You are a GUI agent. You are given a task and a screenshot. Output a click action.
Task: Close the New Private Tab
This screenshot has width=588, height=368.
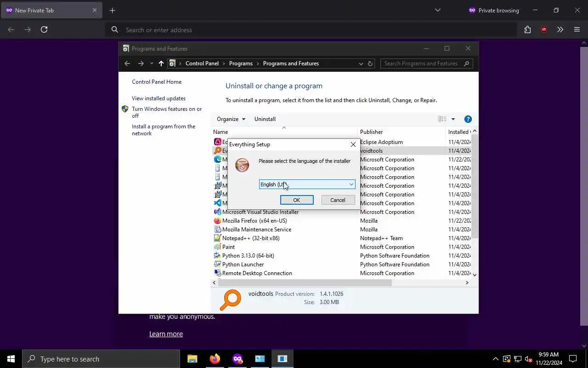pos(95,10)
